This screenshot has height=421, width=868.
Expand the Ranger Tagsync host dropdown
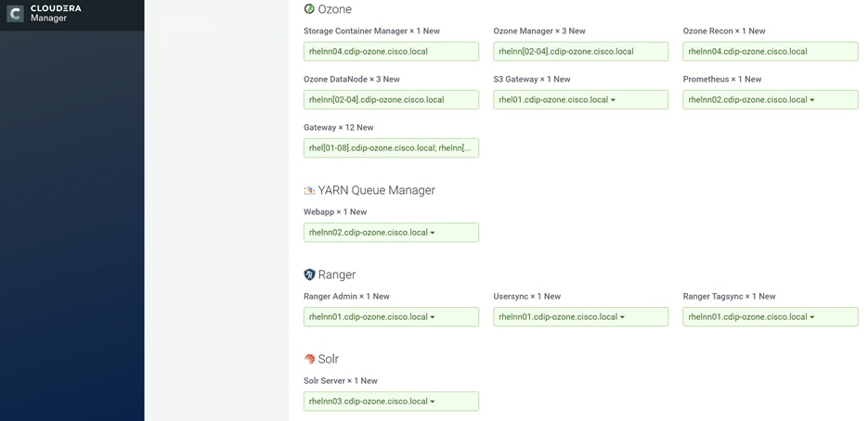pos(770,317)
